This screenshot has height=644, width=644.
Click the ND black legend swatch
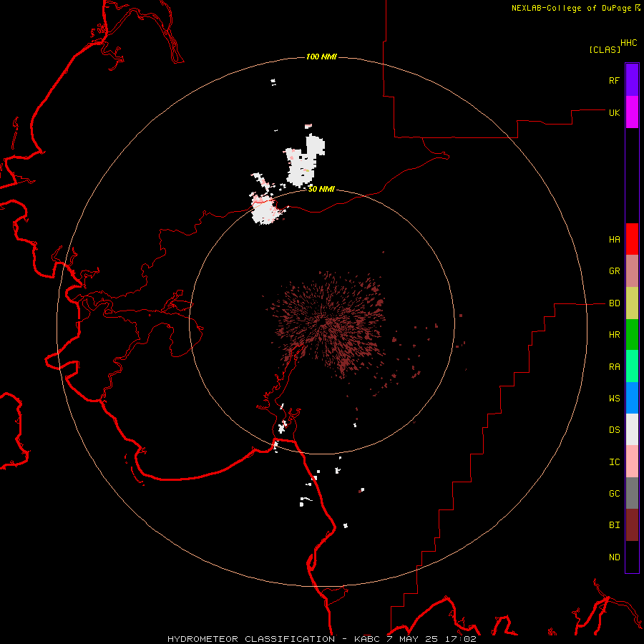click(632, 557)
